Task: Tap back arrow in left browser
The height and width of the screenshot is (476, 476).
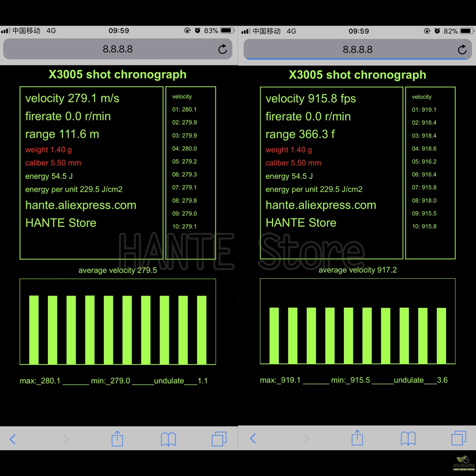Action: pos(13,439)
